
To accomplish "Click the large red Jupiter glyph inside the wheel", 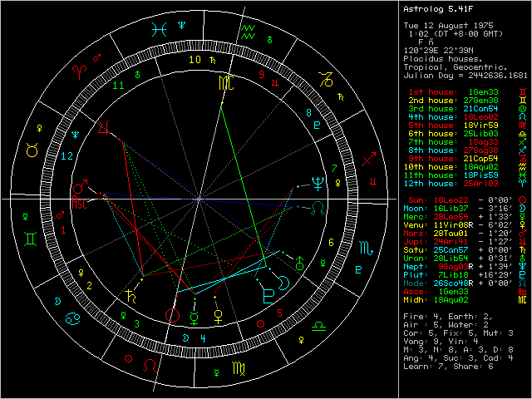I will pyautogui.click(x=104, y=128).
